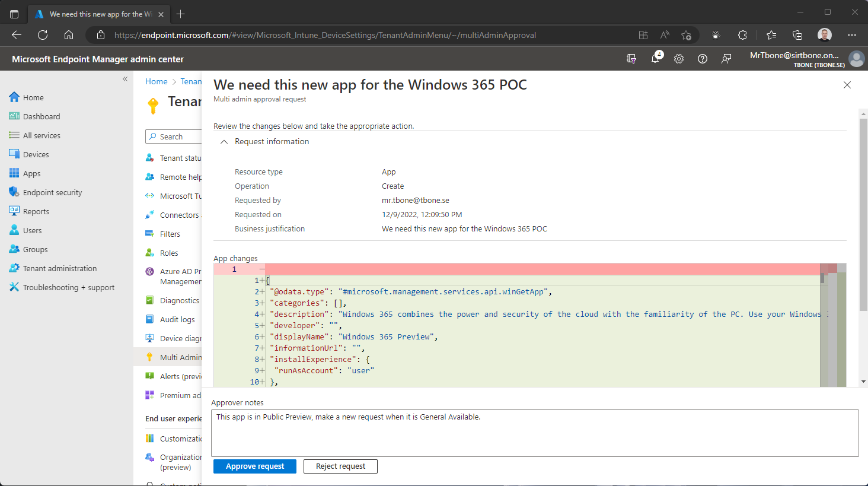Open the admin center settings gear

(679, 59)
